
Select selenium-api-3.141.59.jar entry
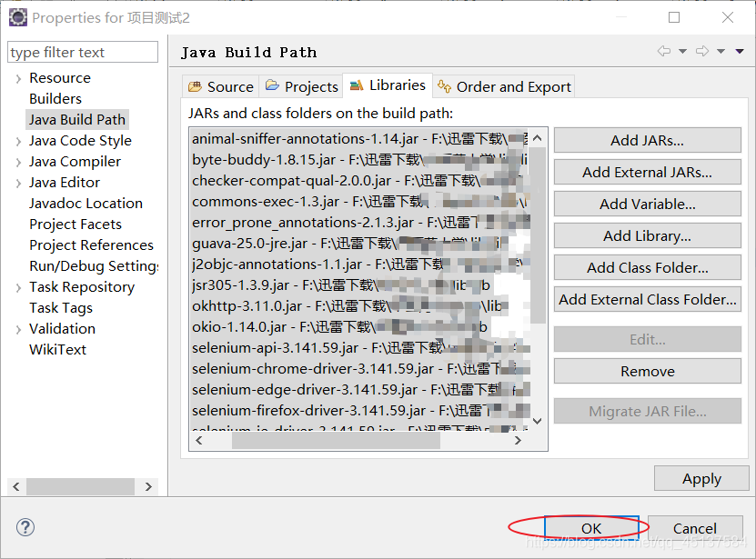[359, 348]
